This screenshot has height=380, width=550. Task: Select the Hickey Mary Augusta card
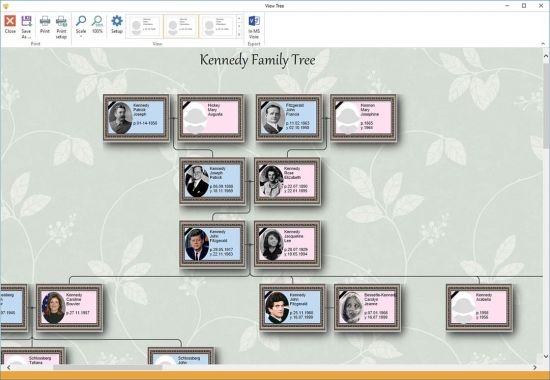pyautogui.click(x=211, y=118)
